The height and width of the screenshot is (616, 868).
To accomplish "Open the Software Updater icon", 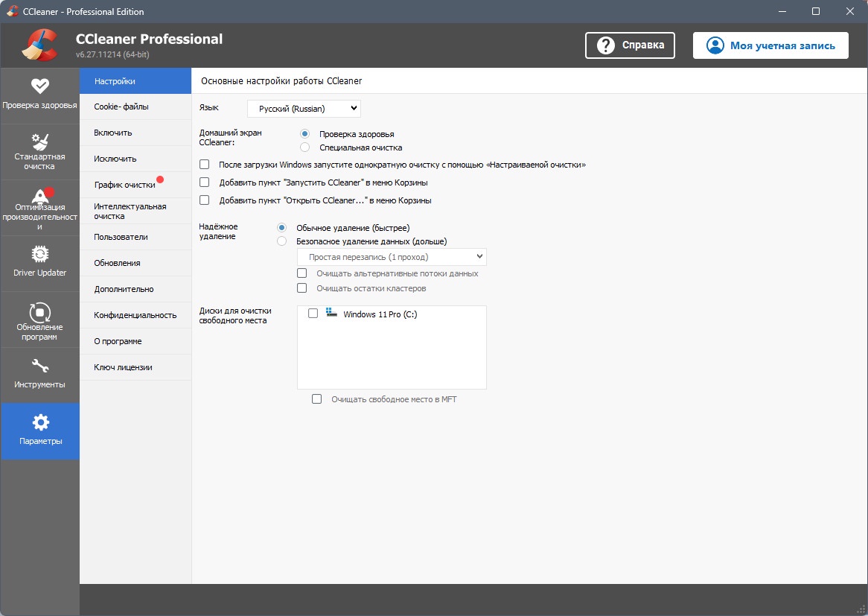I will pos(40,311).
